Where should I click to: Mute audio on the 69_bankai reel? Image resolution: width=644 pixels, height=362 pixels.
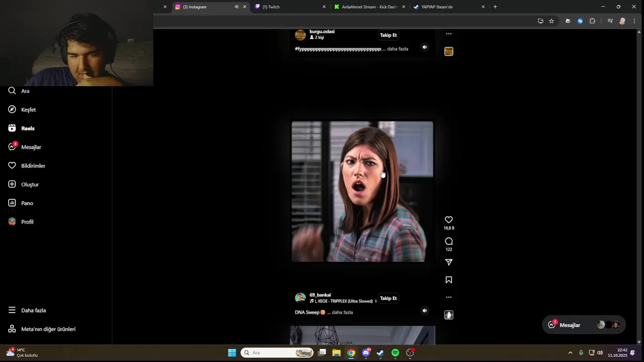point(425,311)
